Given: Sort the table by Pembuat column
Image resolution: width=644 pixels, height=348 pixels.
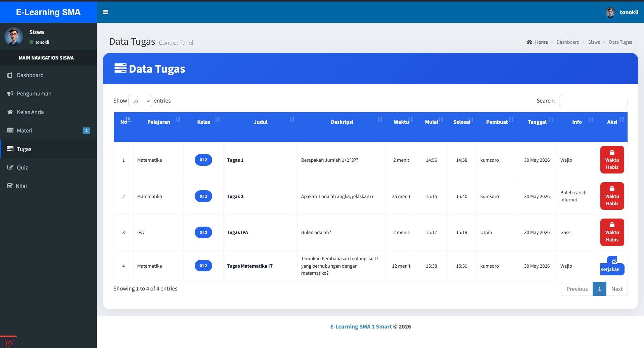Looking at the screenshot, I should (497, 127).
